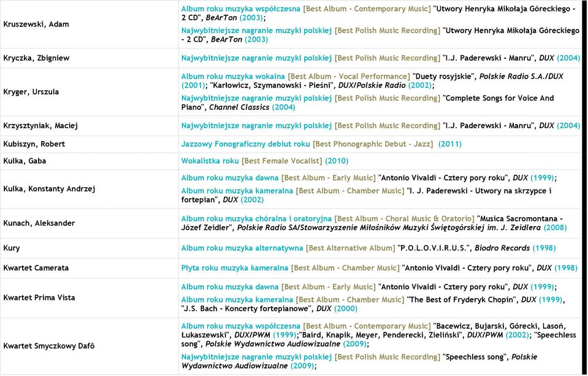This screenshot has height=376, width=588.
Task: Select the name 'Kwartet Smyczkowy Dafô'
Action: tap(49, 346)
